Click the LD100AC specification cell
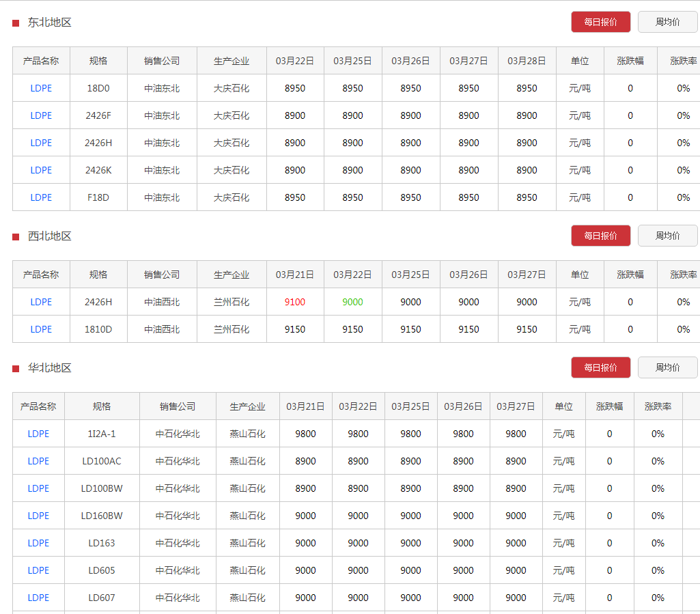700x614 pixels. click(x=102, y=461)
